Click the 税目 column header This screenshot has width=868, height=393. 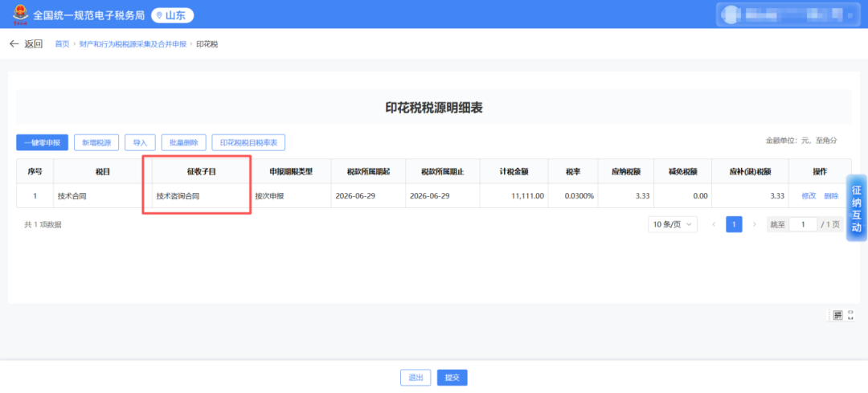102,172
